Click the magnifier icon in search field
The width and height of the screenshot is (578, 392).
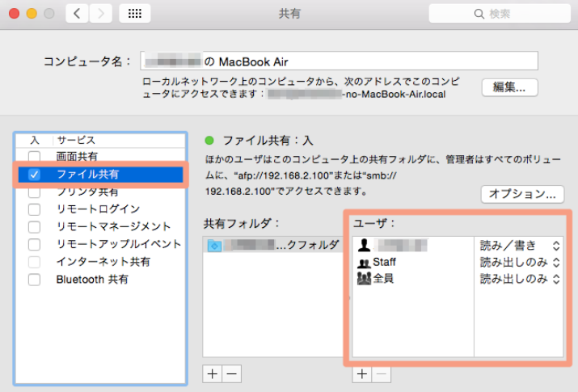pos(479,14)
